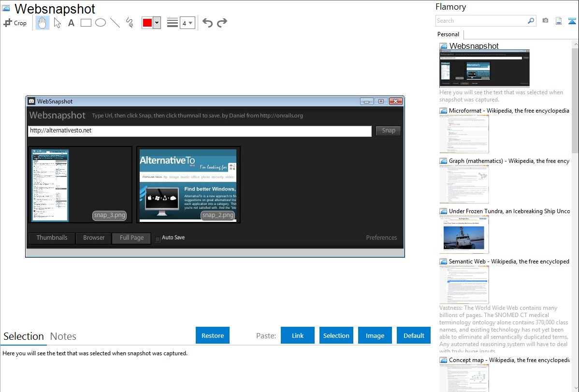
Task: Click the Graph (mathematics) entry's browser icon
Action: 443,161
